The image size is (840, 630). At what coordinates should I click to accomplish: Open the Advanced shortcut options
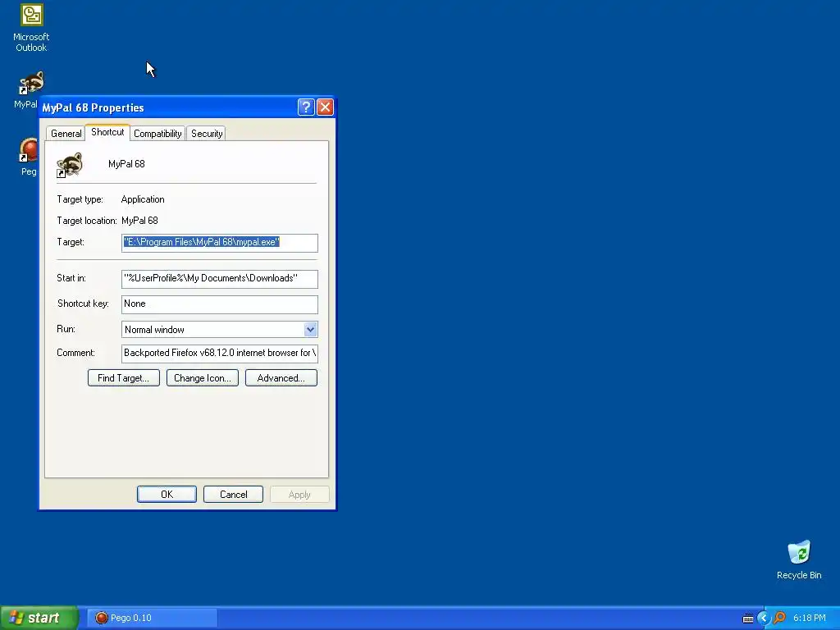pyautogui.click(x=281, y=377)
